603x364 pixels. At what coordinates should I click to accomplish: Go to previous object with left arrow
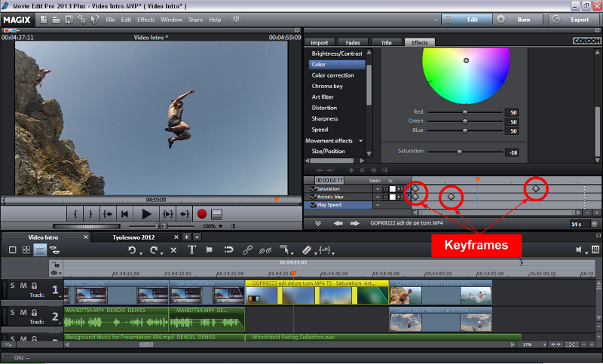pyautogui.click(x=338, y=223)
